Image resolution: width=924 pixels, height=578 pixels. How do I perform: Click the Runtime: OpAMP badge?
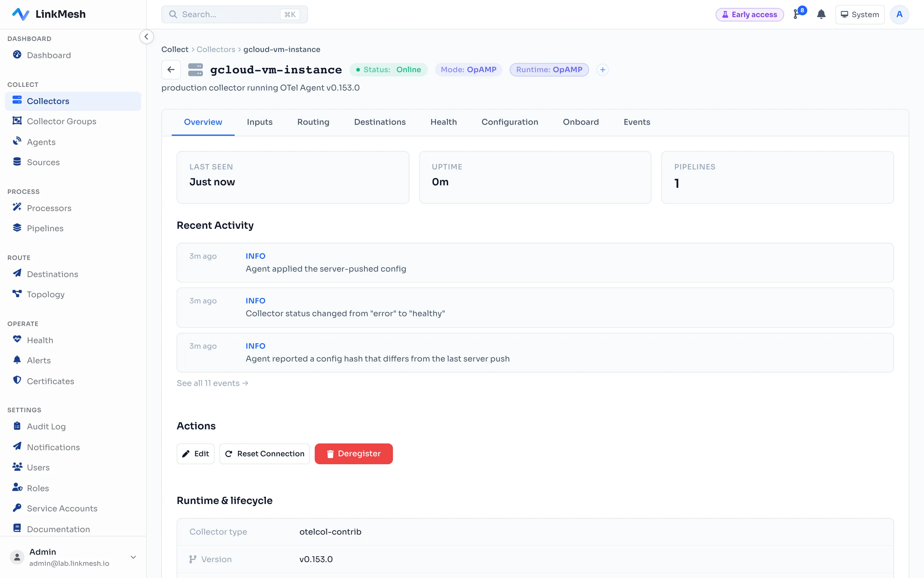(x=549, y=70)
